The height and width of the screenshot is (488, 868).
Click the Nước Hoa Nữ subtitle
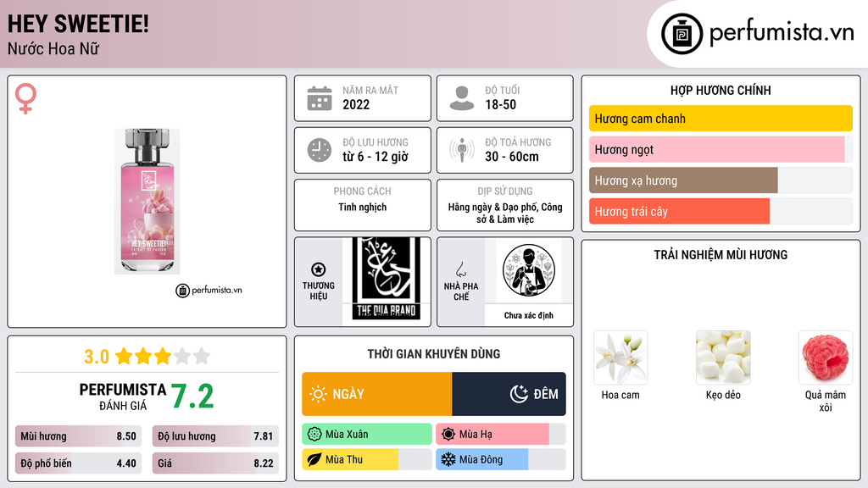point(53,49)
